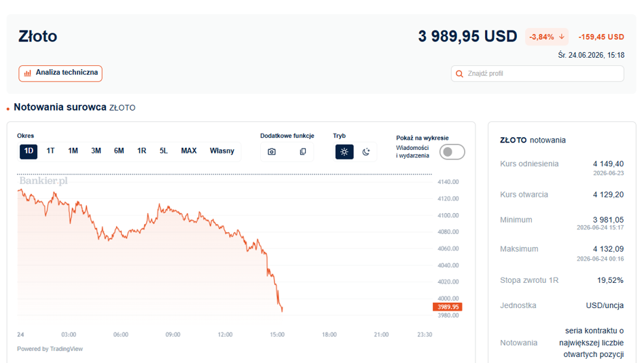
Task: Choose the 3M time range
Action: [x=96, y=151]
